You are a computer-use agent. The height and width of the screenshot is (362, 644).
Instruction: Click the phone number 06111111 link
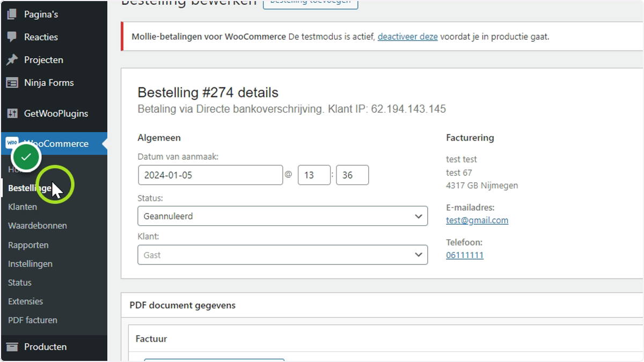pos(465,255)
